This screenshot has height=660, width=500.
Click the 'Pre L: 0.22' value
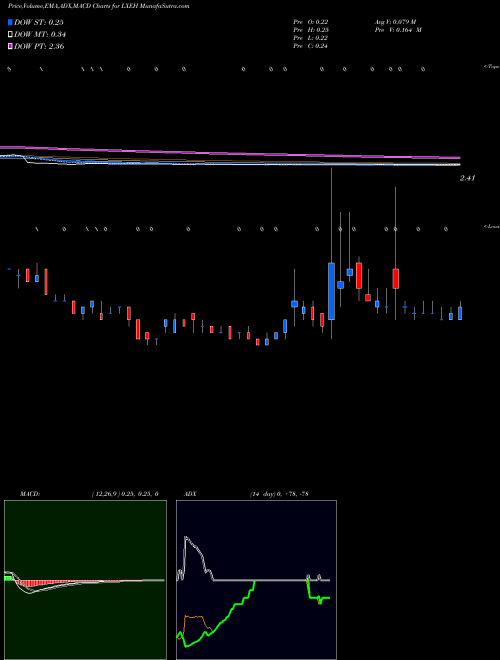[x=311, y=38]
